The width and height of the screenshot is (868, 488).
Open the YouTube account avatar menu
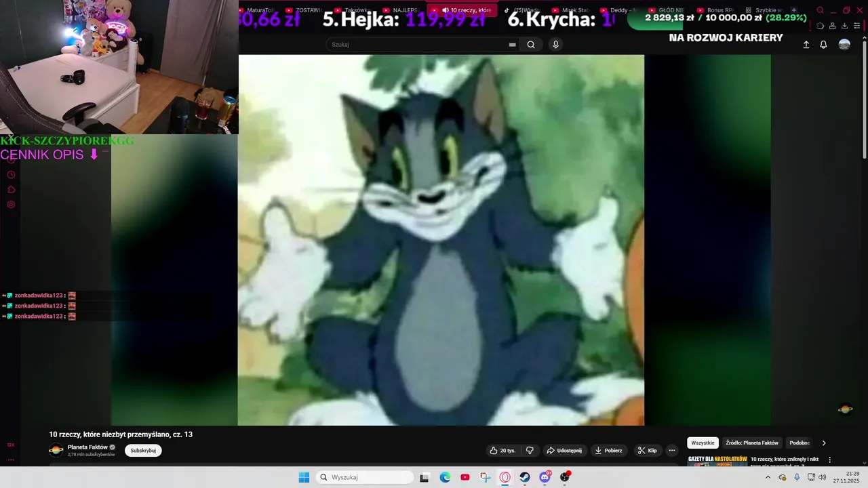click(844, 44)
